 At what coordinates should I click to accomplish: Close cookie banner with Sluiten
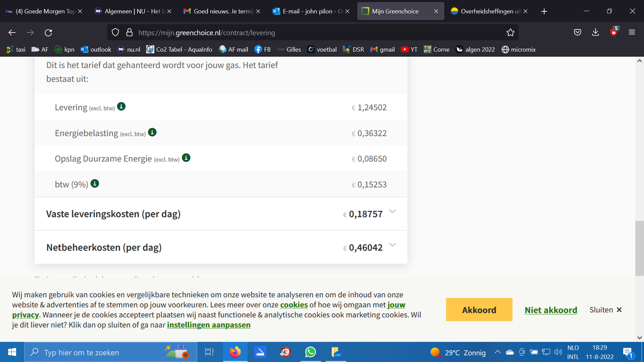pyautogui.click(x=605, y=310)
